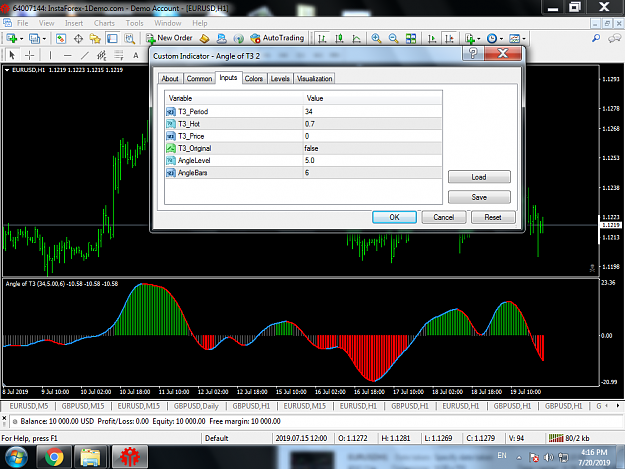Select the Vertical Line drawing tool
625x469 pixels.
pos(50,55)
